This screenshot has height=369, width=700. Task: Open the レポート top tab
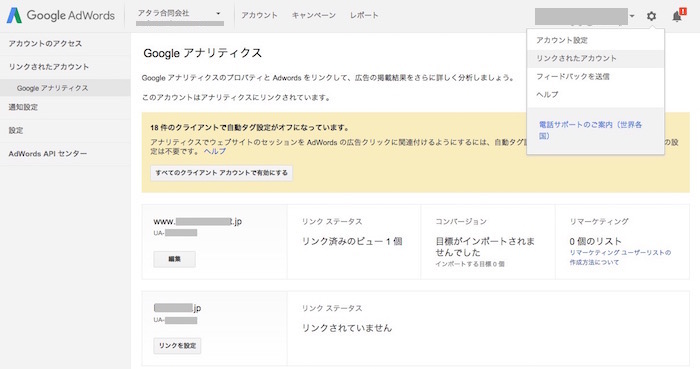pos(364,15)
